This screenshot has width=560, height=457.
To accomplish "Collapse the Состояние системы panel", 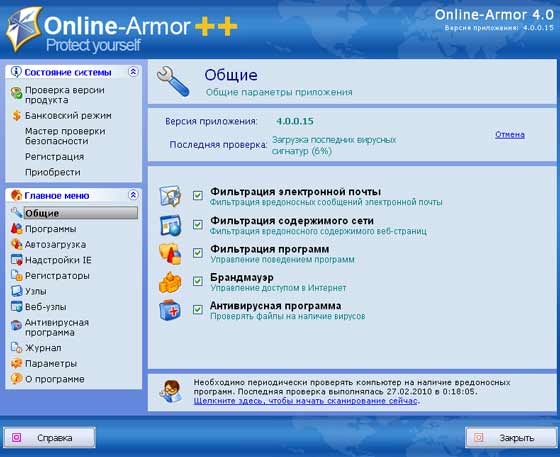I will click(x=133, y=72).
